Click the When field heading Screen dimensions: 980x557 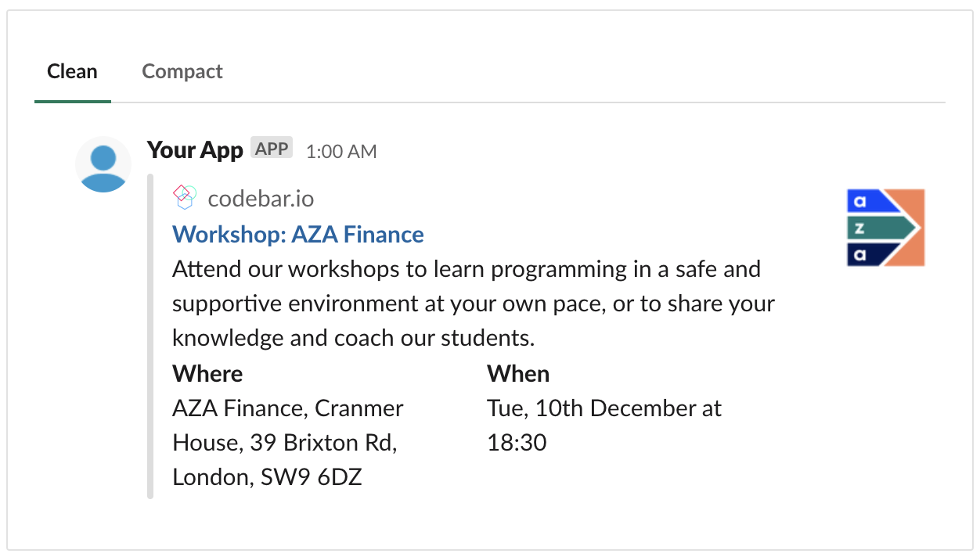518,374
